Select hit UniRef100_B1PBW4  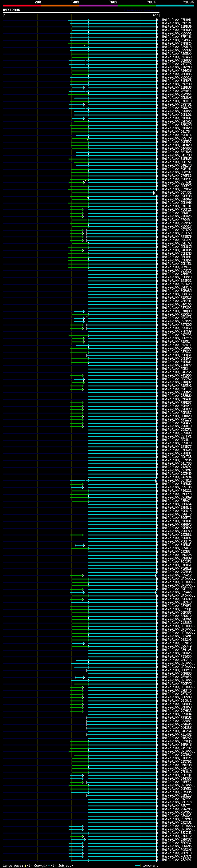[x=176, y=362]
